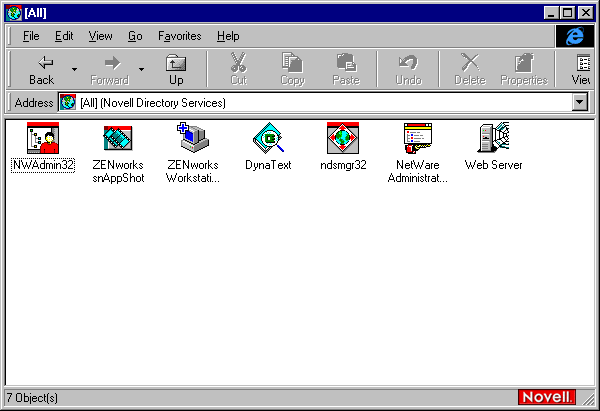Open the Edit menu
The image size is (600, 411).
(64, 36)
